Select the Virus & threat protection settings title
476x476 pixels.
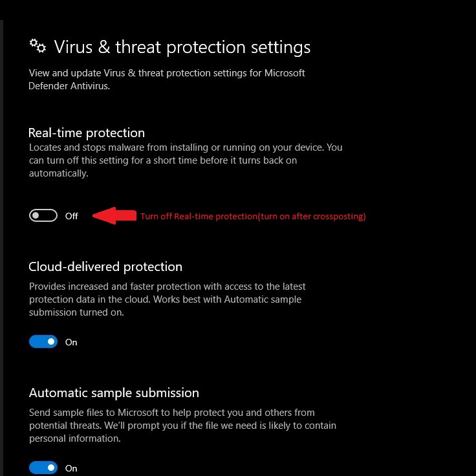pyautogui.click(x=182, y=47)
